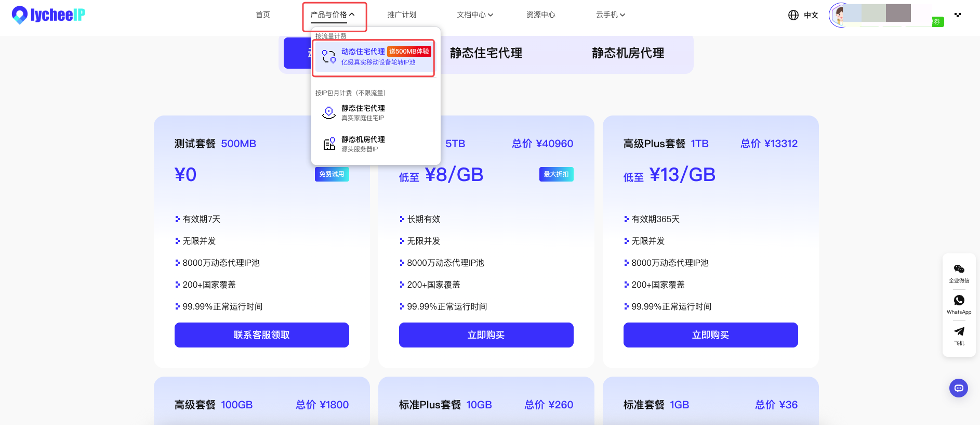The image size is (980, 425).
Task: Switch to the 静态机房代理 tab
Action: [628, 53]
